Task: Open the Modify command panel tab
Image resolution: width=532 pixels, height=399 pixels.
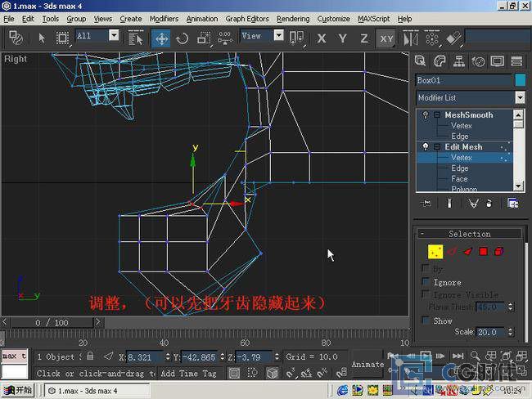Action: (x=440, y=61)
